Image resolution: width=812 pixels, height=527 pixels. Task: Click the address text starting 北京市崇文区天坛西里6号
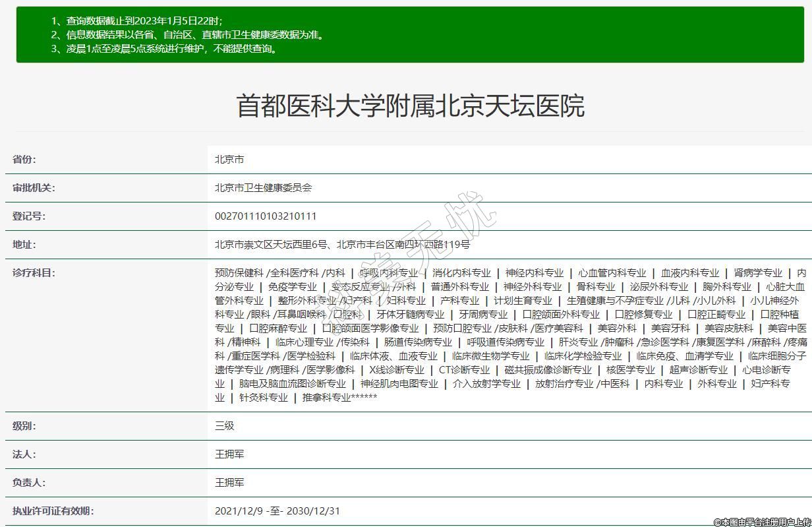tap(342, 245)
